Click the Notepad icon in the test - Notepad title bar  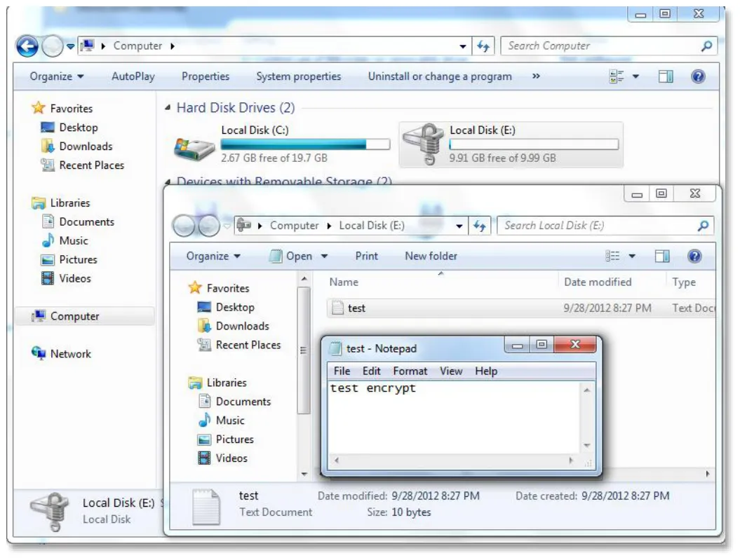(335, 348)
